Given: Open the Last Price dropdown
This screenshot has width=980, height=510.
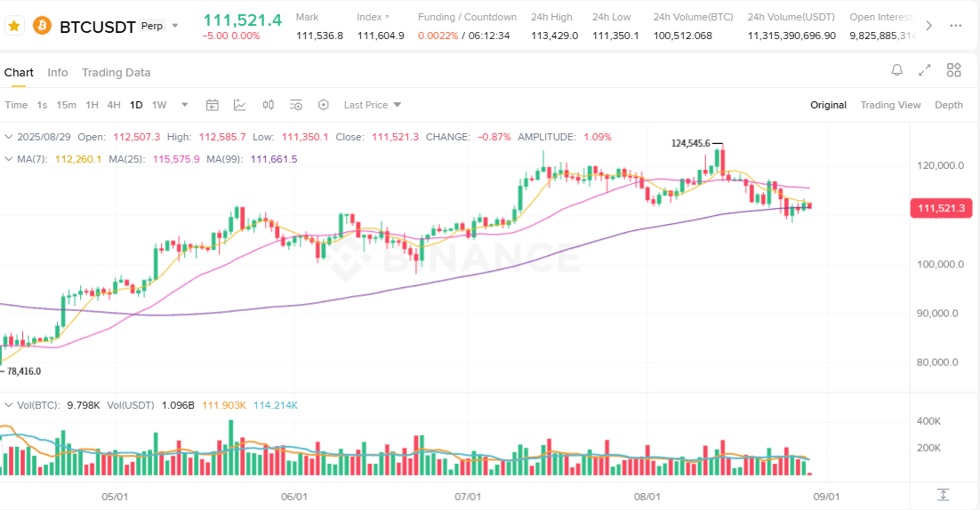Looking at the screenshot, I should coord(373,105).
